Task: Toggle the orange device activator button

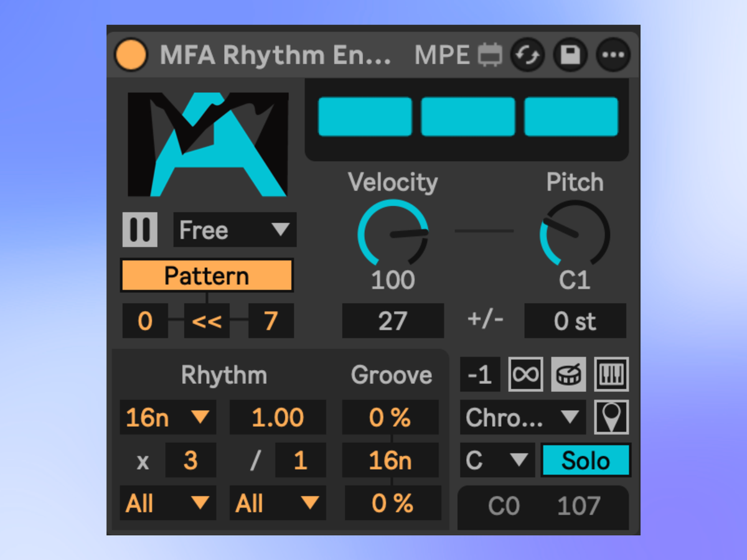Action: tap(131, 55)
